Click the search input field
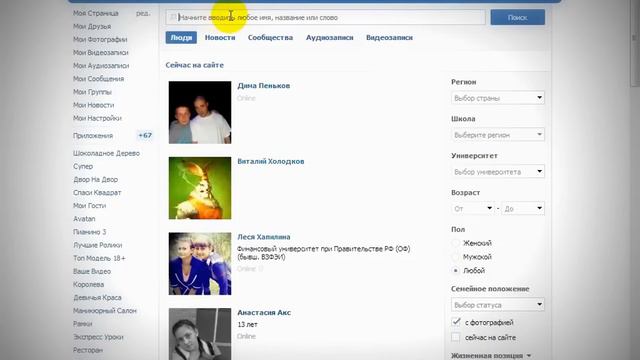The image size is (640, 360). (325, 18)
